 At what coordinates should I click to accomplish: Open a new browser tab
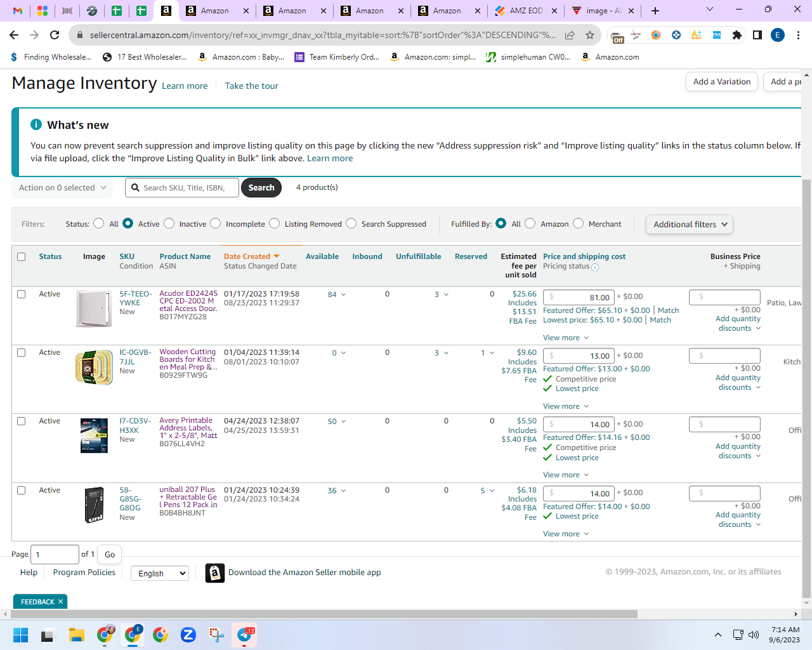655,11
